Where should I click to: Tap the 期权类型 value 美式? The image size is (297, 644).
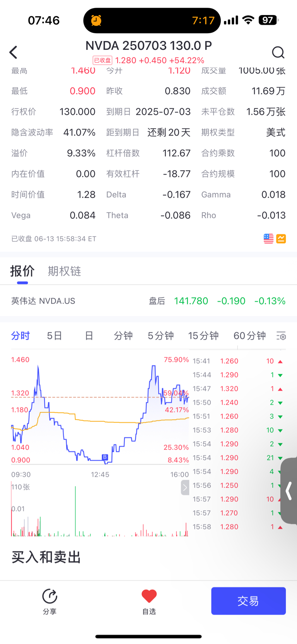tap(276, 132)
